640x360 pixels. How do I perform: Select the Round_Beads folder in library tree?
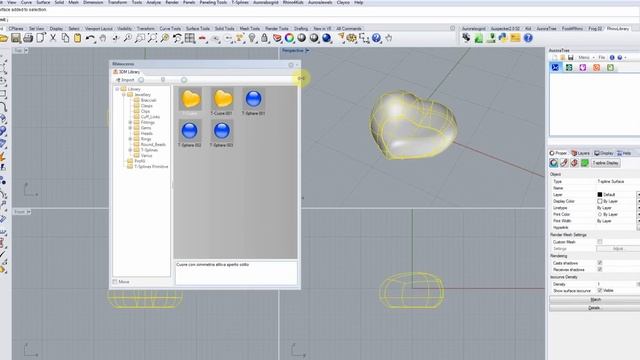pyautogui.click(x=153, y=144)
